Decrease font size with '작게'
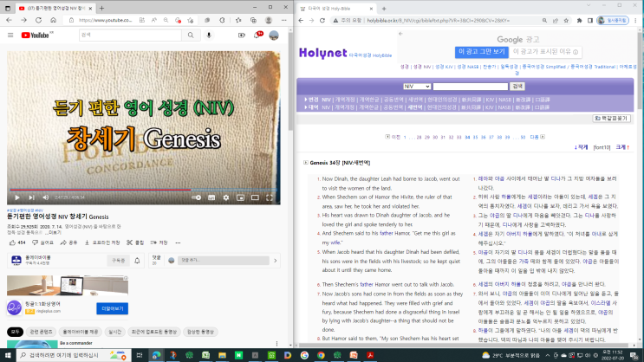The image size is (644, 362). 581,147
